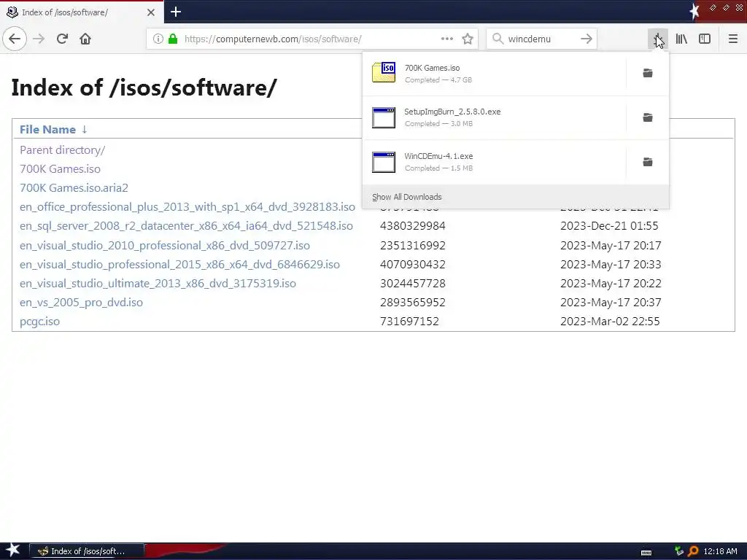Open the star Start menu button
Screen dimensions: 747x560
12,551
